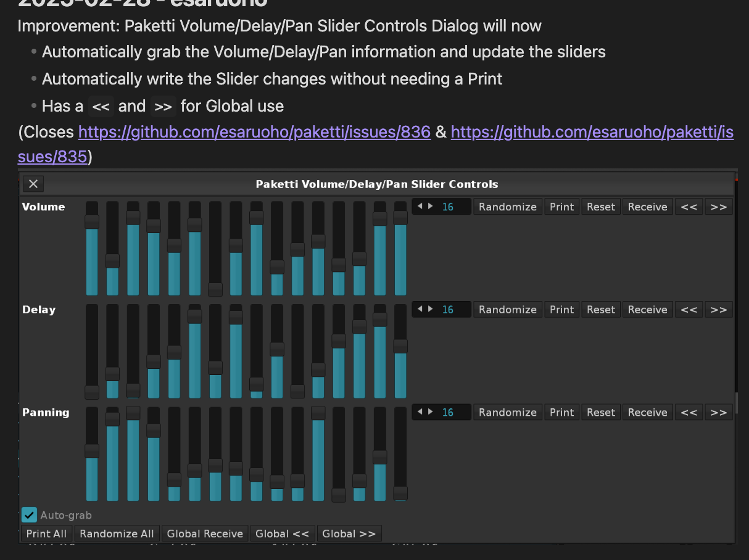Click the Global >> button
This screenshot has width=749, height=560.
tap(349, 533)
